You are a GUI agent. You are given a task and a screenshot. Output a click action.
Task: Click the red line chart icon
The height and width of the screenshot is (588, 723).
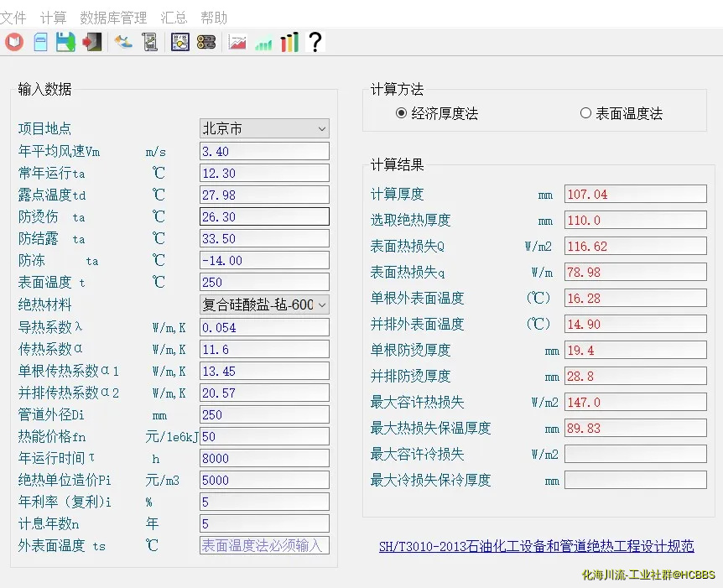[x=237, y=43]
